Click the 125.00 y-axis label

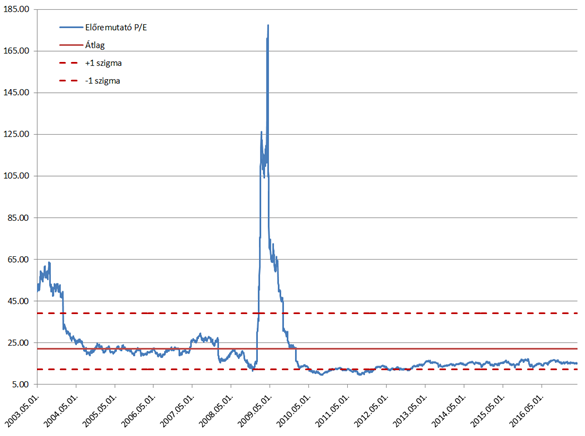(16, 134)
